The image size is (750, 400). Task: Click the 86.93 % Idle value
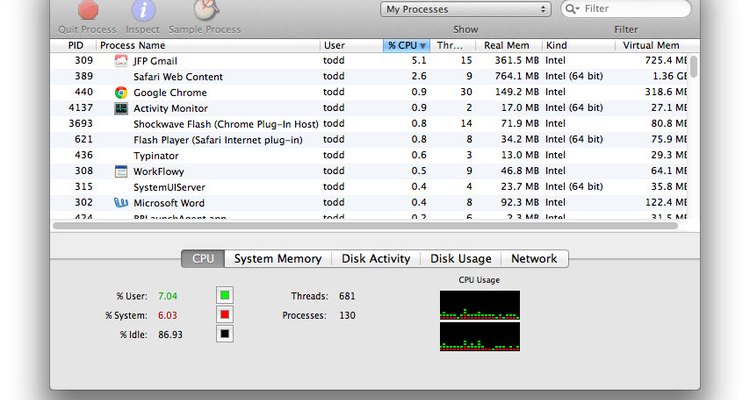(171, 334)
